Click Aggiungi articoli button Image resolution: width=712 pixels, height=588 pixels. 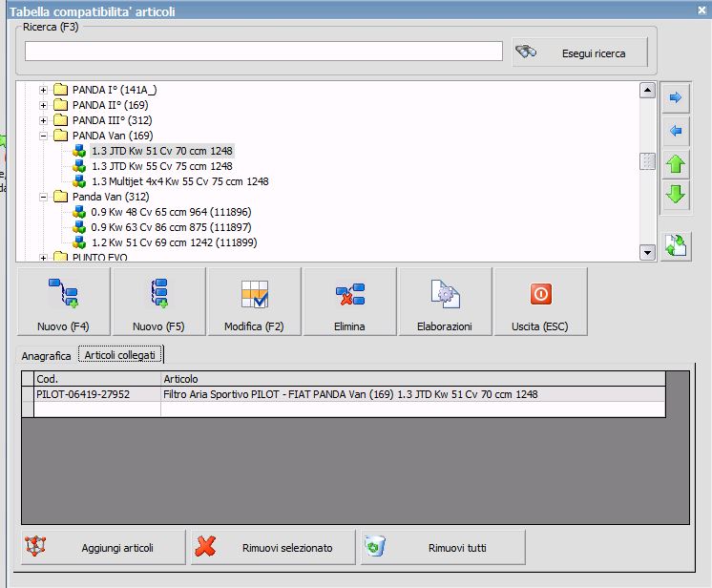103,547
